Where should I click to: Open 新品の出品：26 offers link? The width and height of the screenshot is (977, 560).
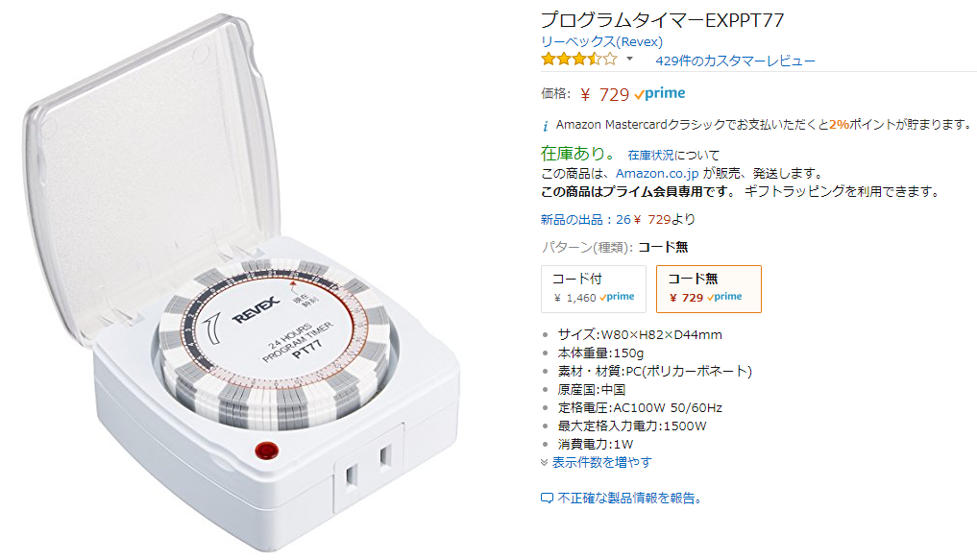pos(586,219)
